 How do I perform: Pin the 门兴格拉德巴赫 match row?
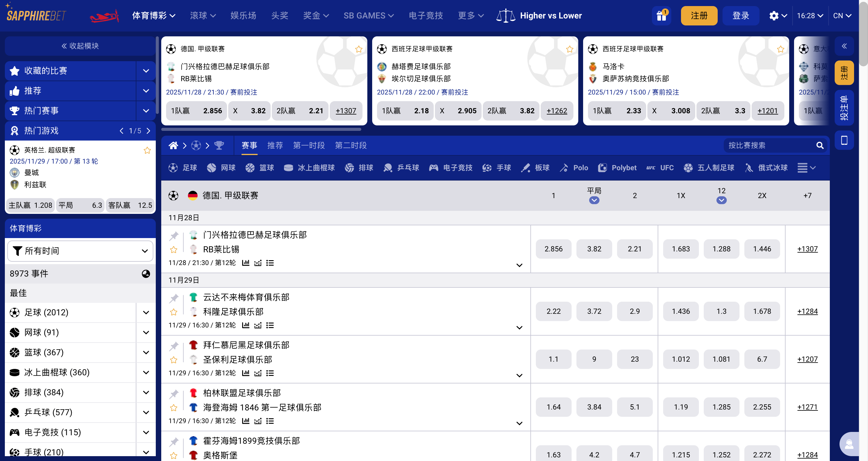click(174, 236)
